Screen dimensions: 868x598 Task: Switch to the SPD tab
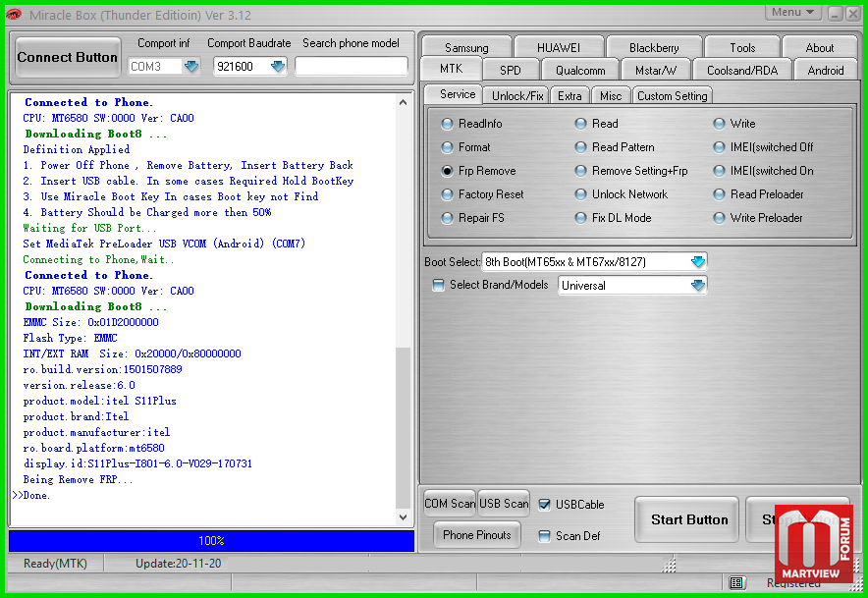pos(510,71)
